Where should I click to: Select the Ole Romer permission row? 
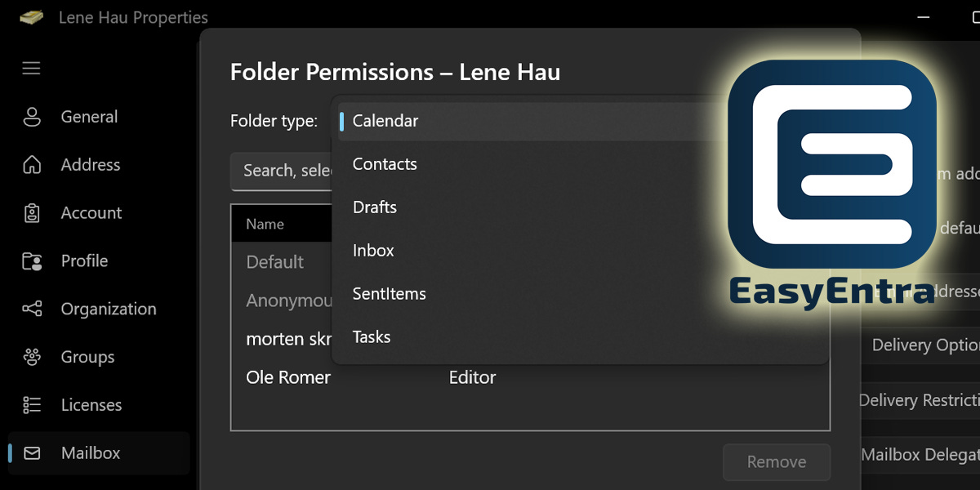tap(530, 377)
